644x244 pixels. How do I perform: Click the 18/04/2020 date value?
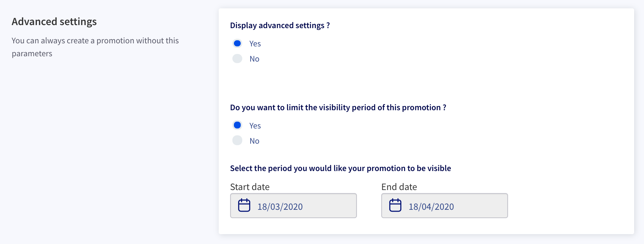pyautogui.click(x=431, y=207)
